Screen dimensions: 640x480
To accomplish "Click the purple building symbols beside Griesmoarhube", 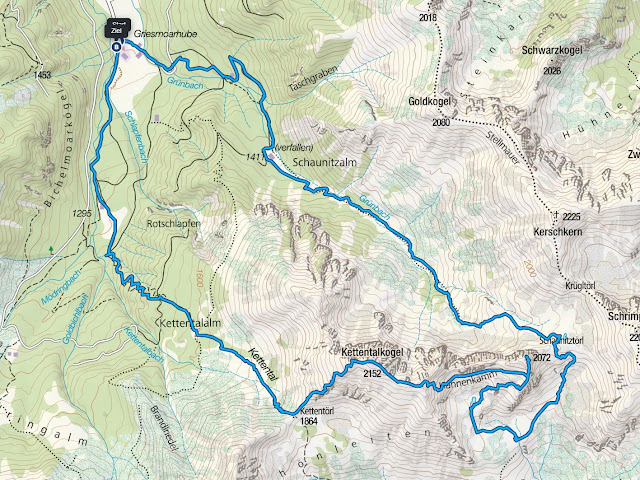I will click(133, 50).
